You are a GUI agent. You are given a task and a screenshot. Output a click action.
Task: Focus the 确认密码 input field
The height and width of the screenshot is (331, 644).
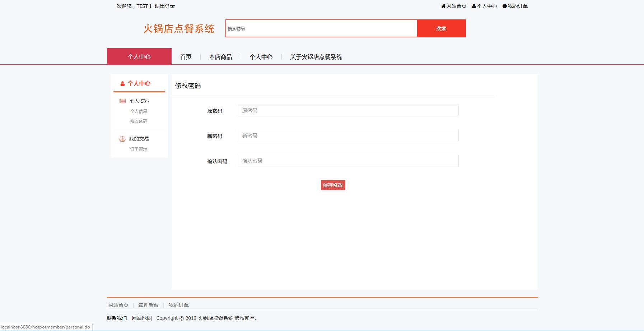tap(348, 161)
